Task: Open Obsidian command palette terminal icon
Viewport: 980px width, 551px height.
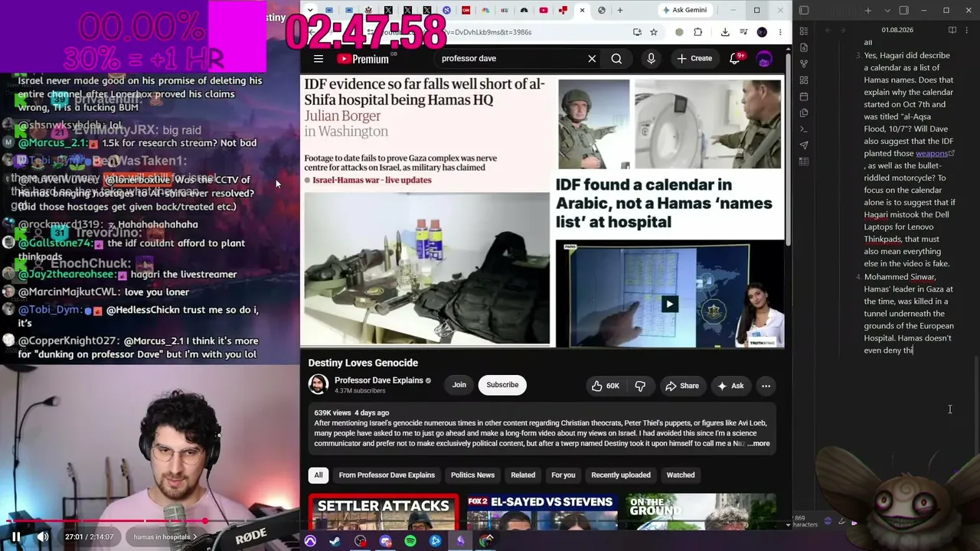Action: pos(803,129)
